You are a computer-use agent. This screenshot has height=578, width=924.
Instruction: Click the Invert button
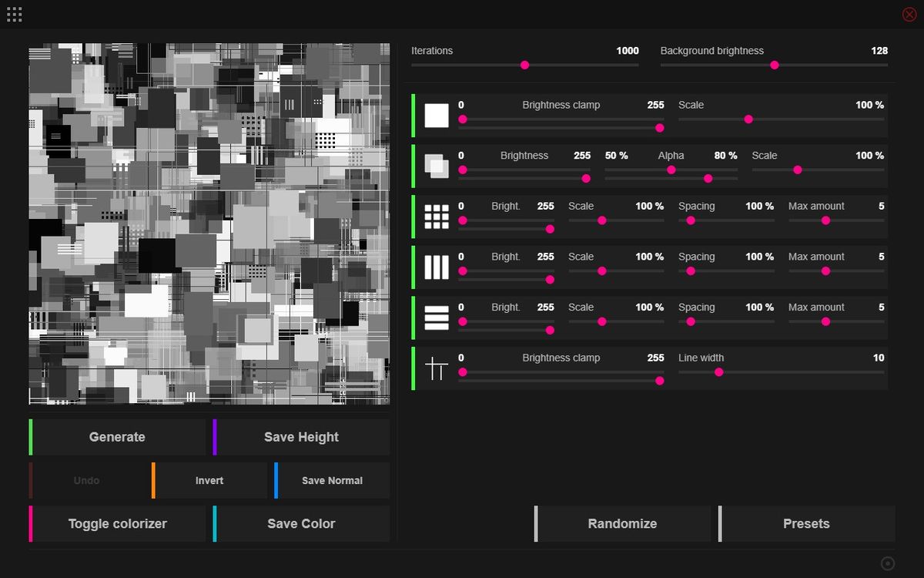pos(209,480)
